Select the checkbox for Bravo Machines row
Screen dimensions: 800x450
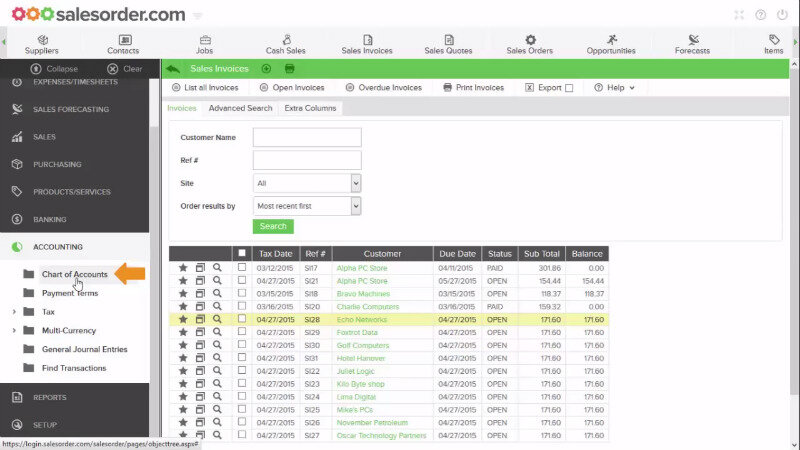241,294
